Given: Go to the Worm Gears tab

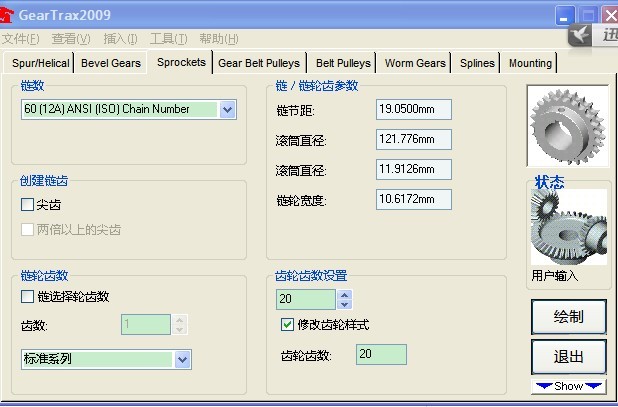Looking at the screenshot, I should click(x=415, y=63).
